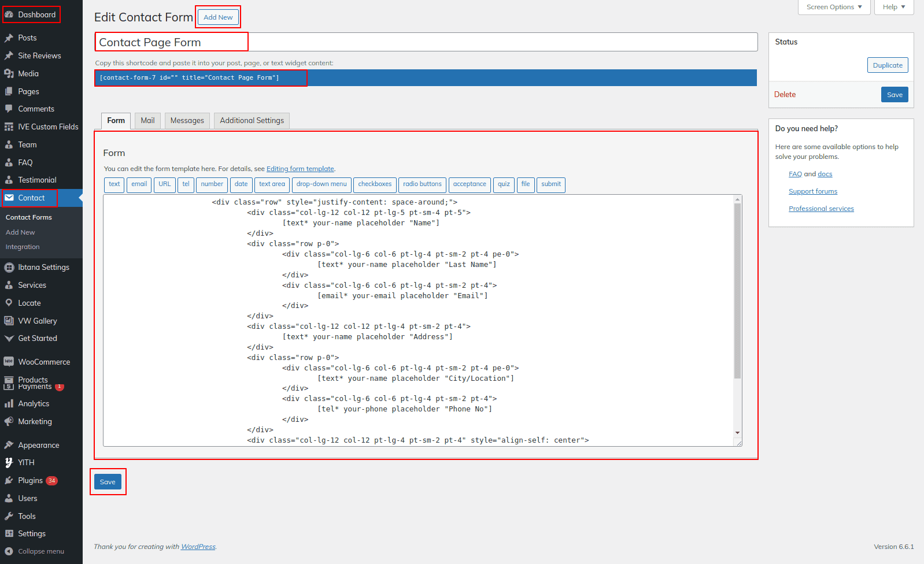Image resolution: width=924 pixels, height=564 pixels.
Task: Click the WooCommerce logo icon
Action: point(9,362)
